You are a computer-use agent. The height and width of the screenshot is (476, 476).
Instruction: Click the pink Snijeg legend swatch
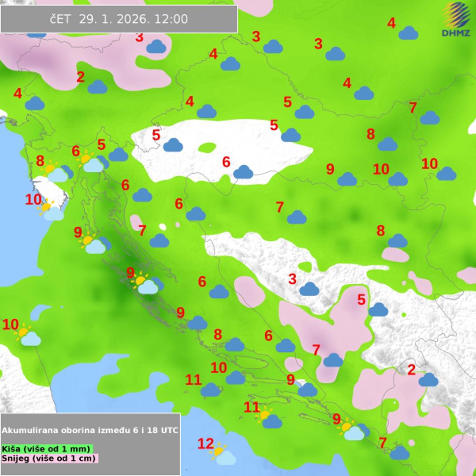pos(49,458)
